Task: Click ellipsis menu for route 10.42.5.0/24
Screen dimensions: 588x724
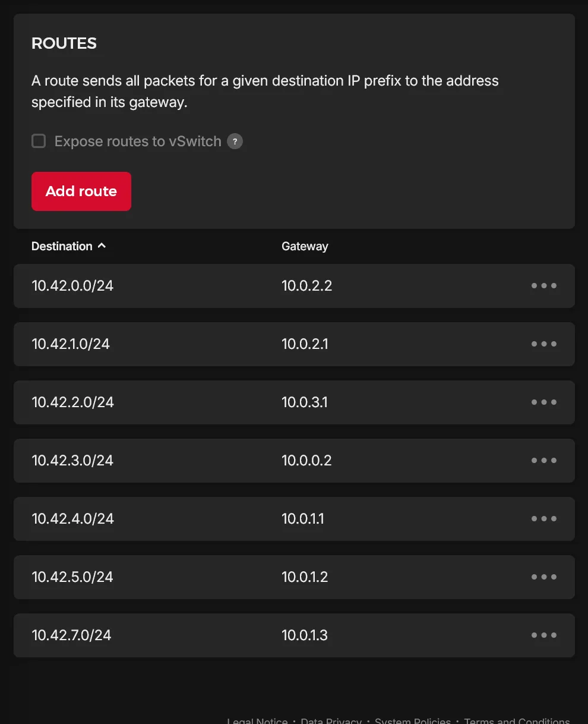Action: pyautogui.click(x=543, y=577)
